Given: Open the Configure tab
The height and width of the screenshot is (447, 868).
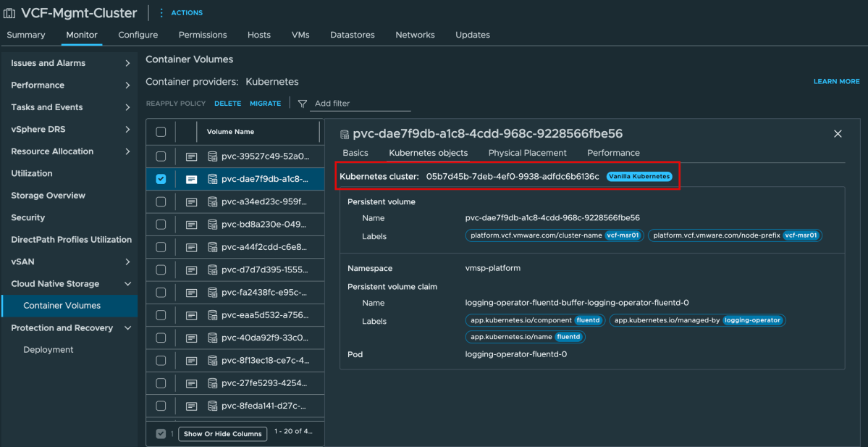Looking at the screenshot, I should pyautogui.click(x=138, y=35).
